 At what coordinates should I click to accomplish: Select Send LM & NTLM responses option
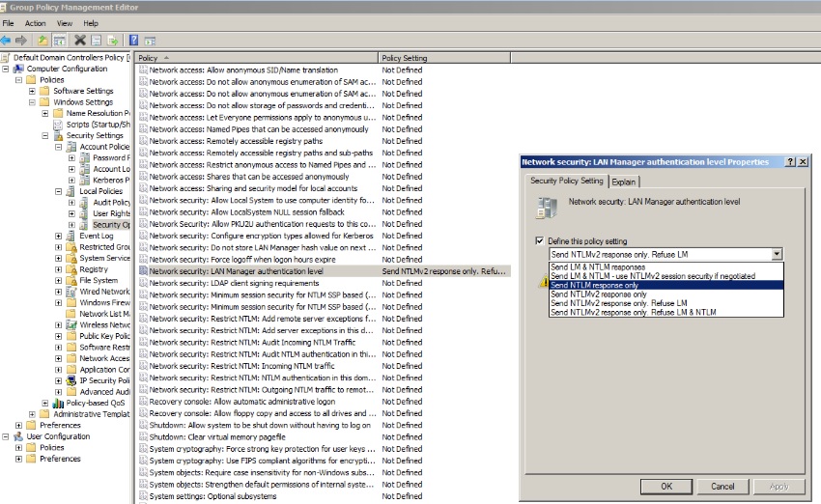(598, 266)
